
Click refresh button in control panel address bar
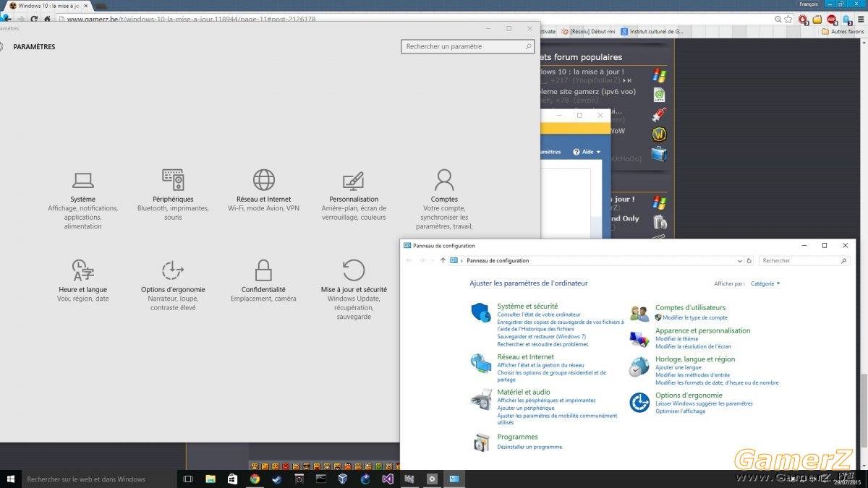[749, 260]
